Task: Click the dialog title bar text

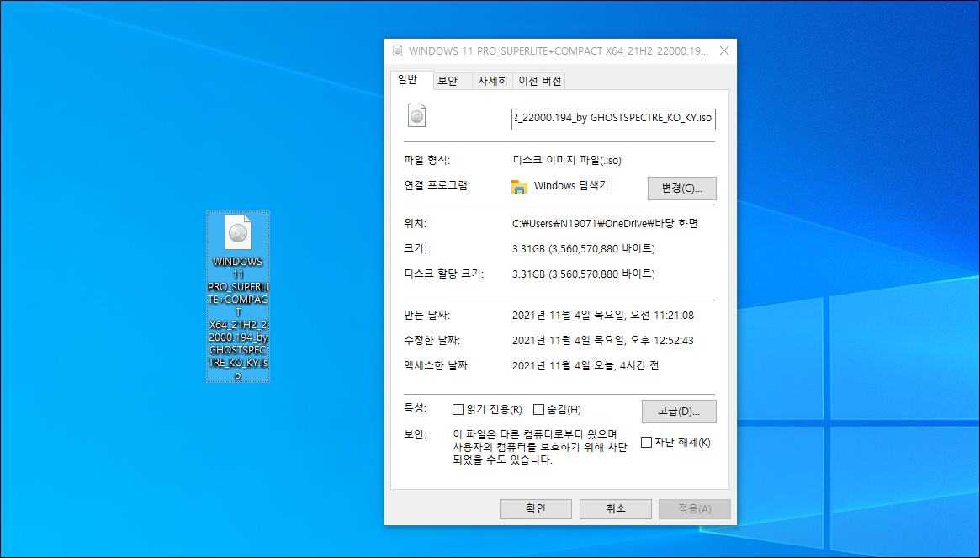Action: [x=558, y=50]
